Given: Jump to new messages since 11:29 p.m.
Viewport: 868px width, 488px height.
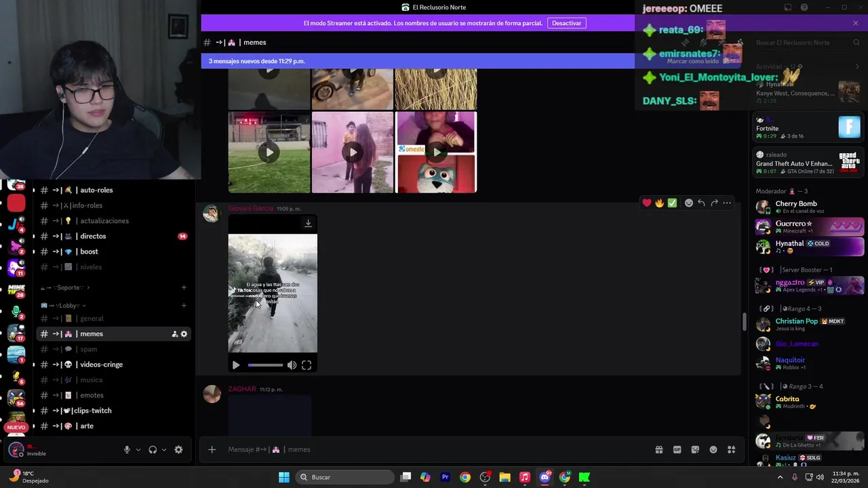Looking at the screenshot, I should point(256,61).
